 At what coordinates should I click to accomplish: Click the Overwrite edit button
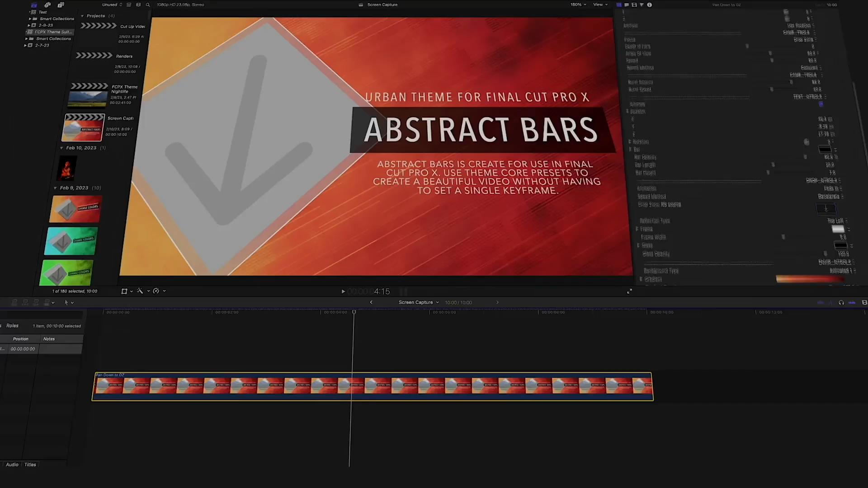(x=47, y=302)
